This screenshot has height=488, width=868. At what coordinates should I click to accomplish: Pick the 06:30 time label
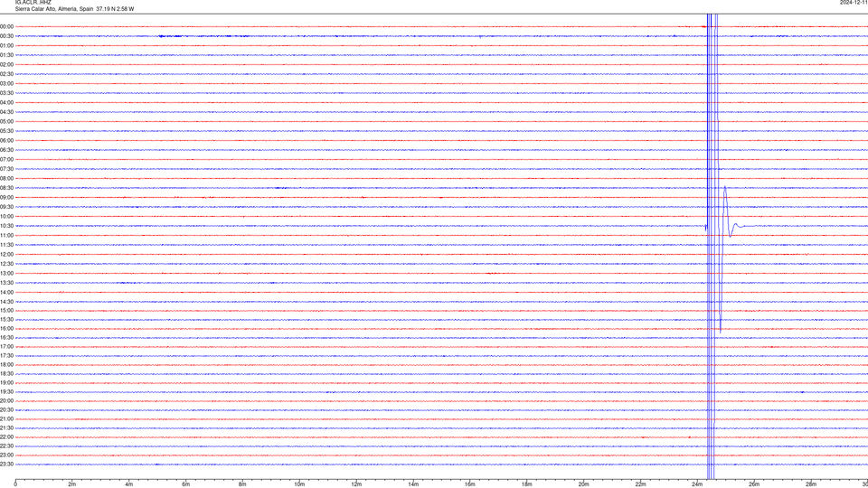(x=6, y=150)
